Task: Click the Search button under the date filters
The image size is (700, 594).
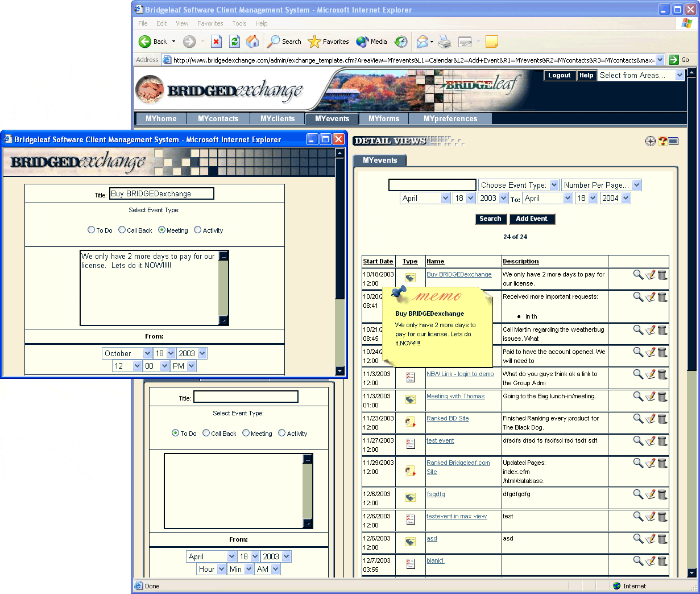Action: point(490,219)
